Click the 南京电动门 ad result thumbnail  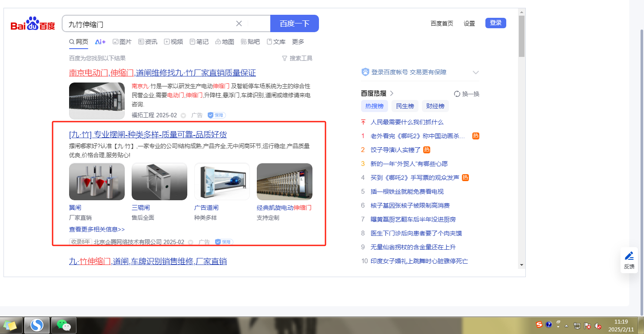[x=97, y=101]
